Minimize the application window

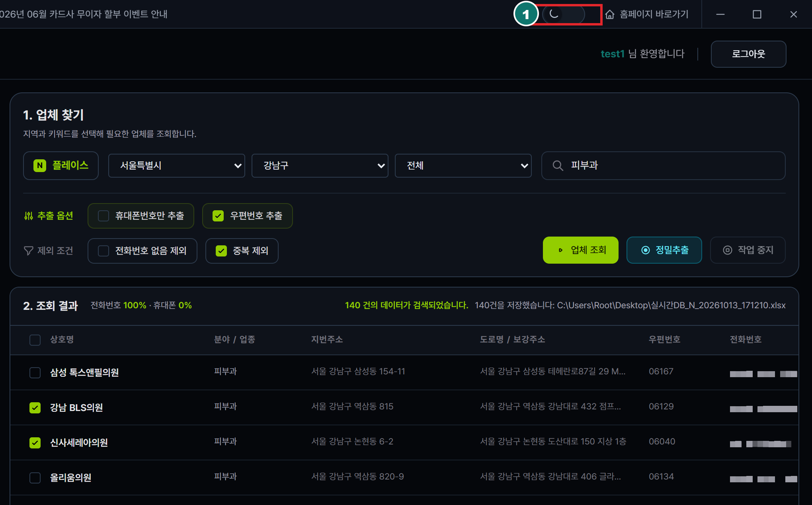click(720, 14)
